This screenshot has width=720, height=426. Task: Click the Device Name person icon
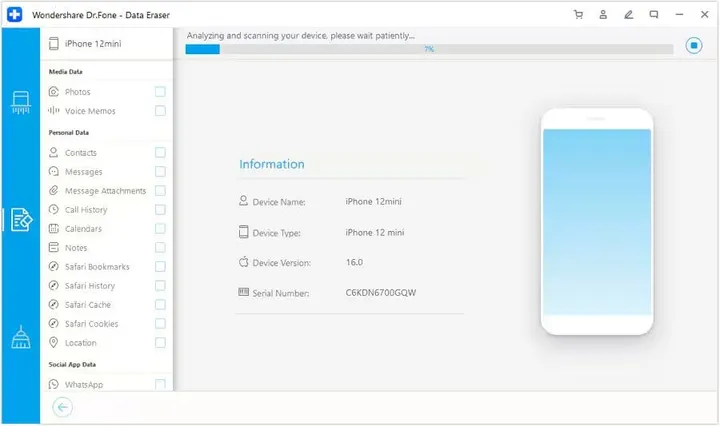pos(243,201)
